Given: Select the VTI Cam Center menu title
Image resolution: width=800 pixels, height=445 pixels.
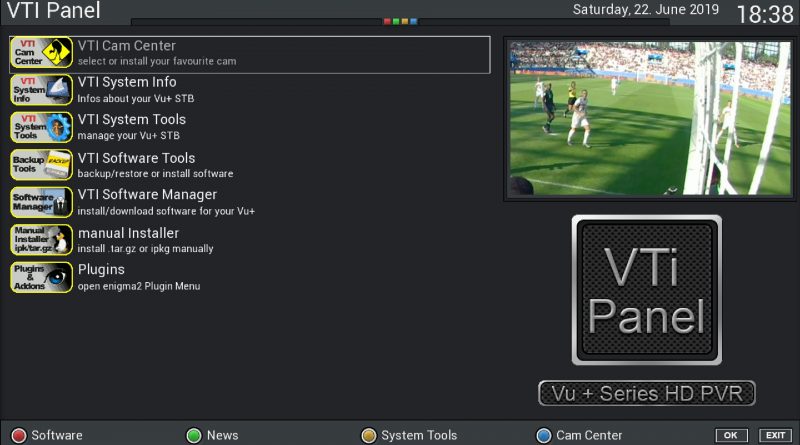Looking at the screenshot, I should click(127, 46).
